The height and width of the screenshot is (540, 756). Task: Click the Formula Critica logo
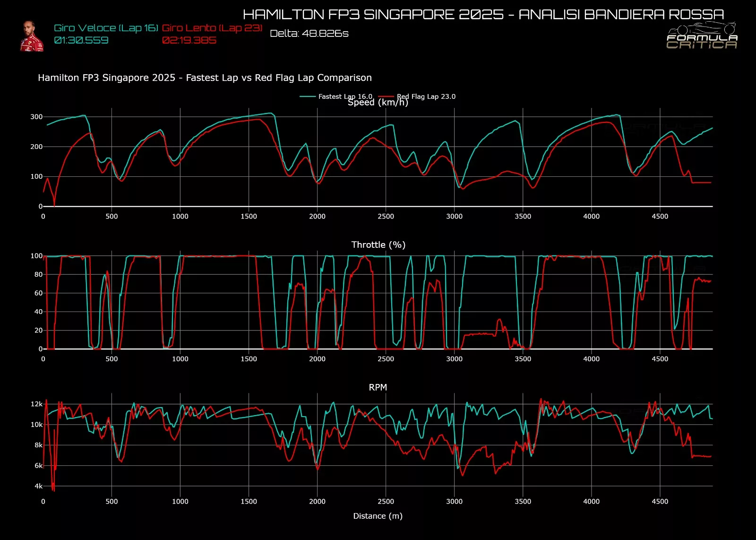coord(702,37)
